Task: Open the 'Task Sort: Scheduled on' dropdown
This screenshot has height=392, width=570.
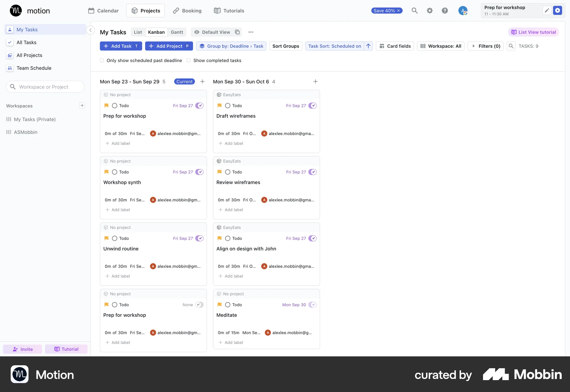Action: 335,46
